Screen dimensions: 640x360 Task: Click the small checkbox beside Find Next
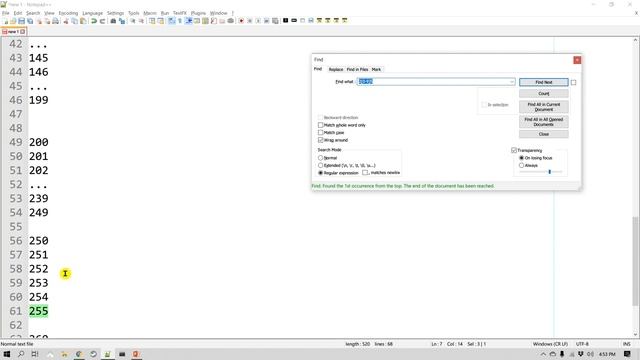[x=573, y=82]
